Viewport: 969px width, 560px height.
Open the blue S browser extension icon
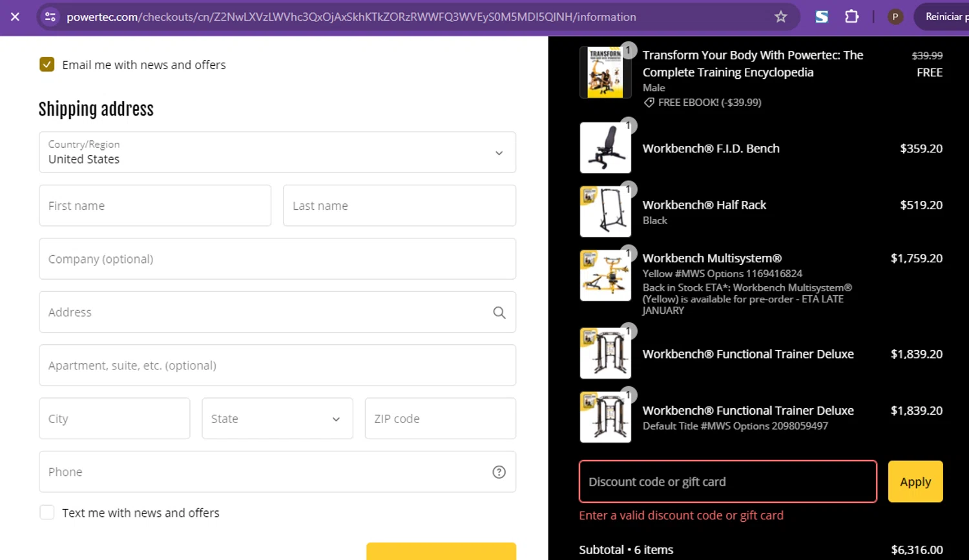pos(822,17)
